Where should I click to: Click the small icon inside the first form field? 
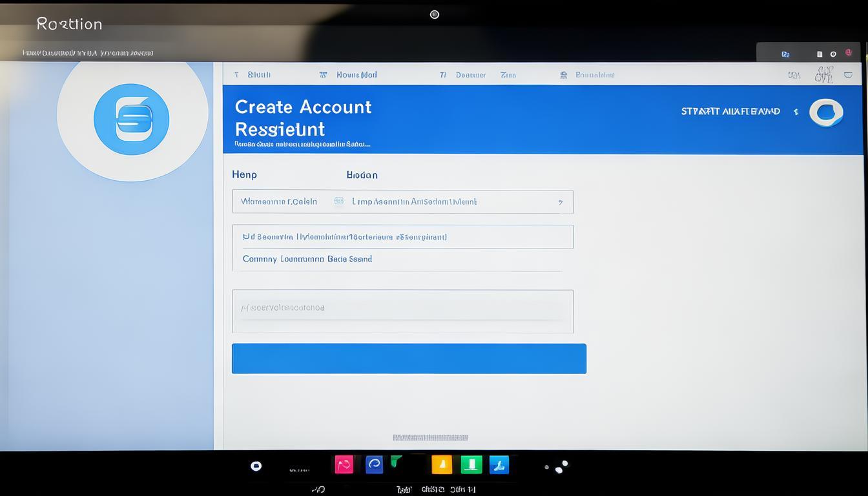click(338, 201)
